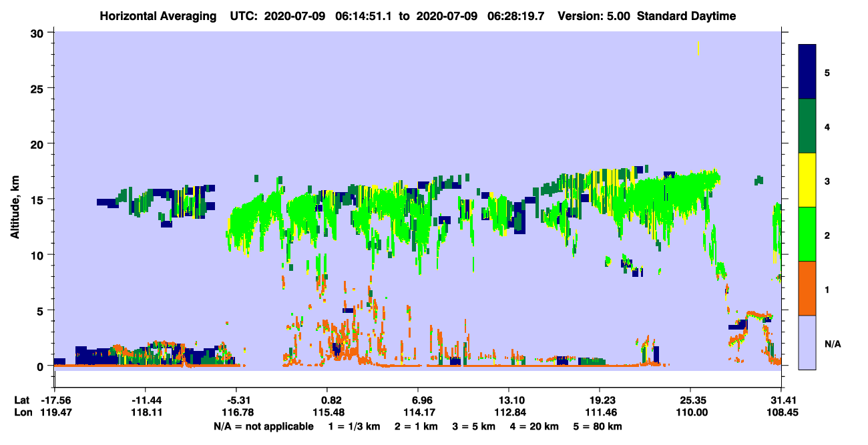This screenshot has height=445, width=868.
Task: Click the colorbar label "5"
Action: click(827, 72)
